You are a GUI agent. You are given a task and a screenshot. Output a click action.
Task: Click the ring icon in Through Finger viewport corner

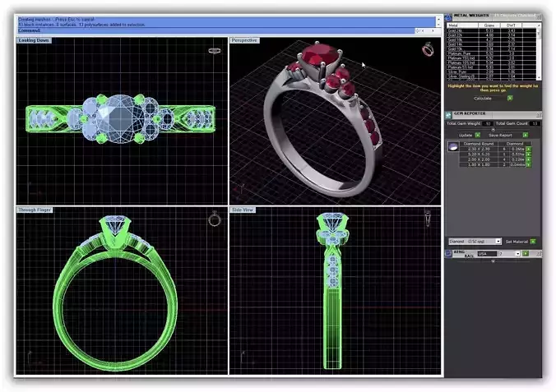(215, 219)
